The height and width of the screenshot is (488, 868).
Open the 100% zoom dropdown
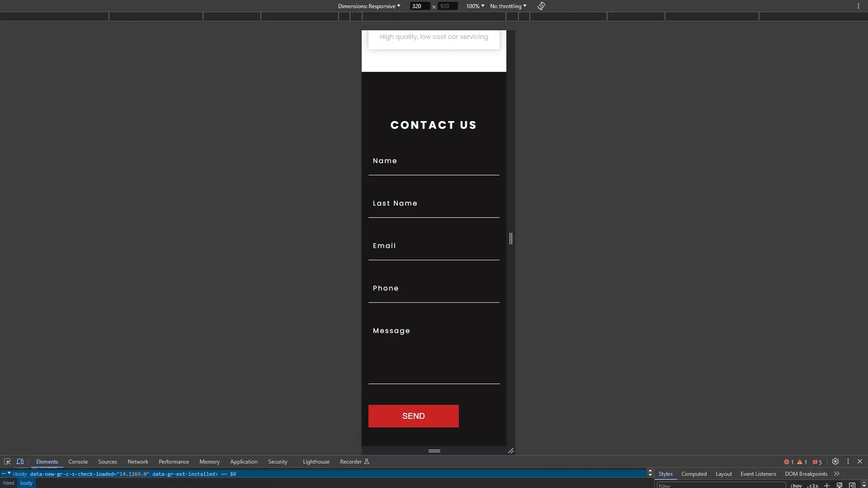click(x=475, y=6)
